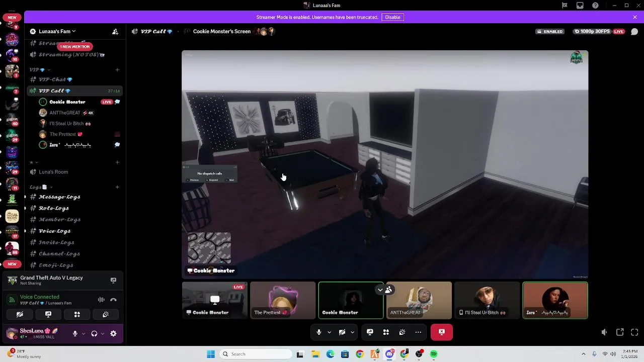644x362 pixels.
Task: Open stream volume speaker control
Action: 604,332
